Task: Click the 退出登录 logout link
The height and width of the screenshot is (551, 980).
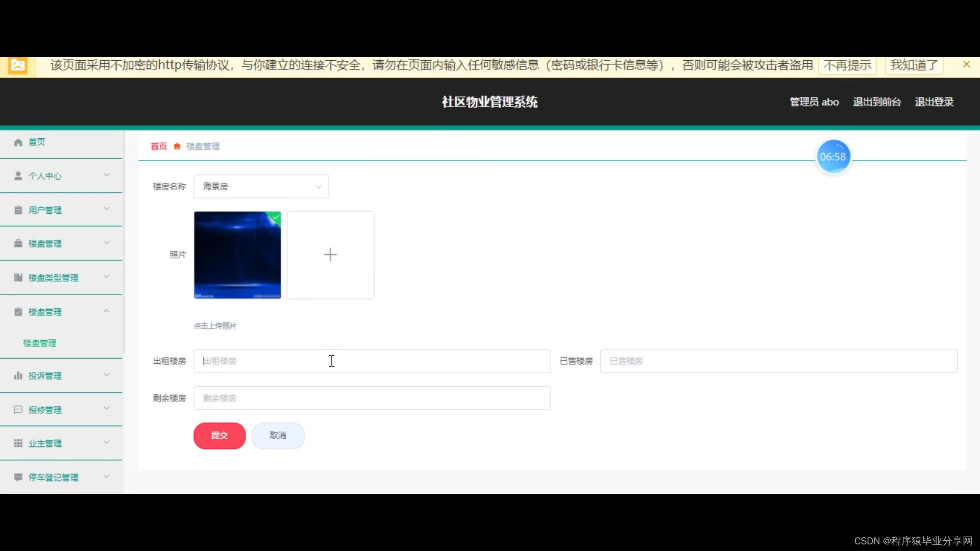Action: click(x=934, y=102)
